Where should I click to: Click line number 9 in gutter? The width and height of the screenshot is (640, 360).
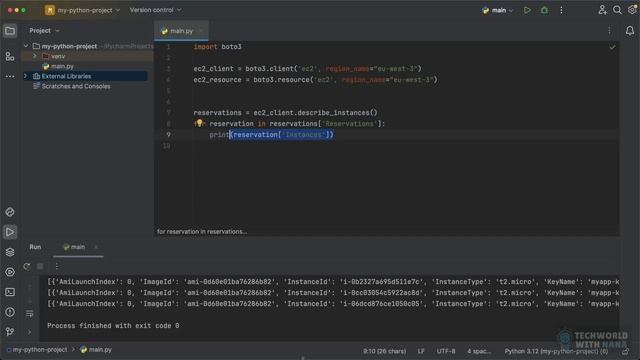[168, 134]
